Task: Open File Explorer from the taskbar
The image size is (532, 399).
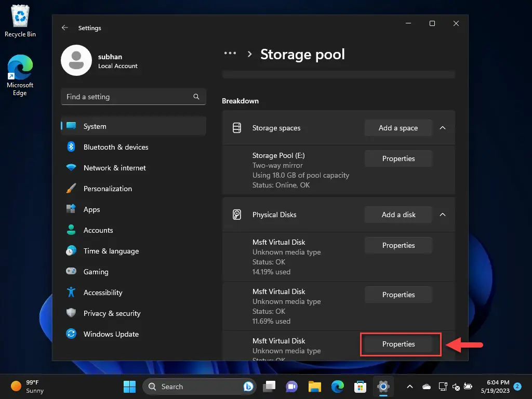Action: point(314,387)
